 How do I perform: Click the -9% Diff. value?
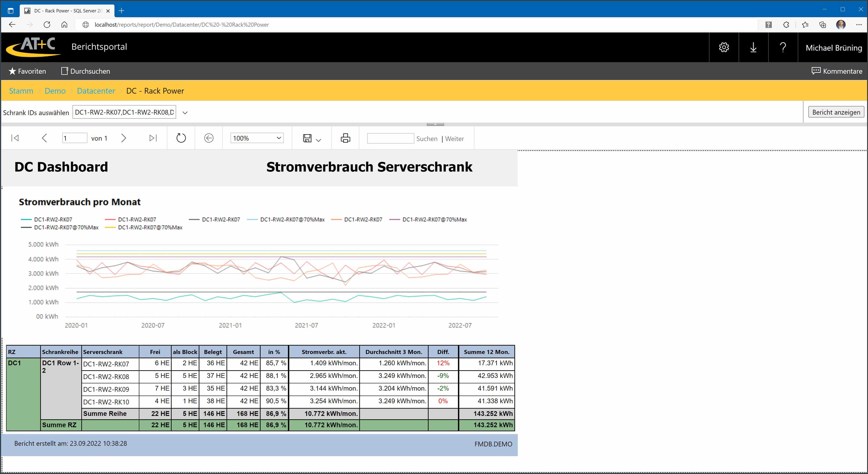[443, 375]
